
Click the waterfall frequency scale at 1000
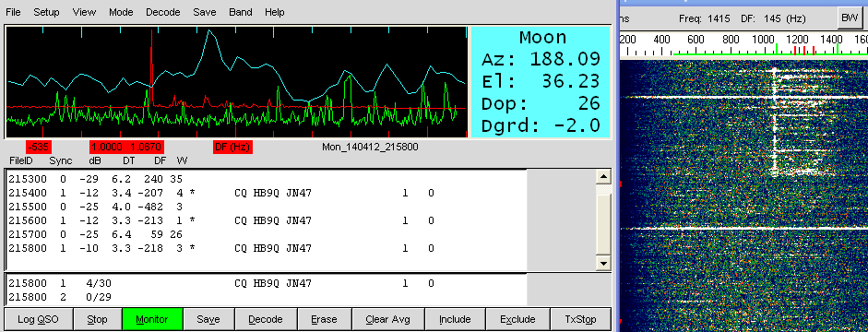point(766,40)
